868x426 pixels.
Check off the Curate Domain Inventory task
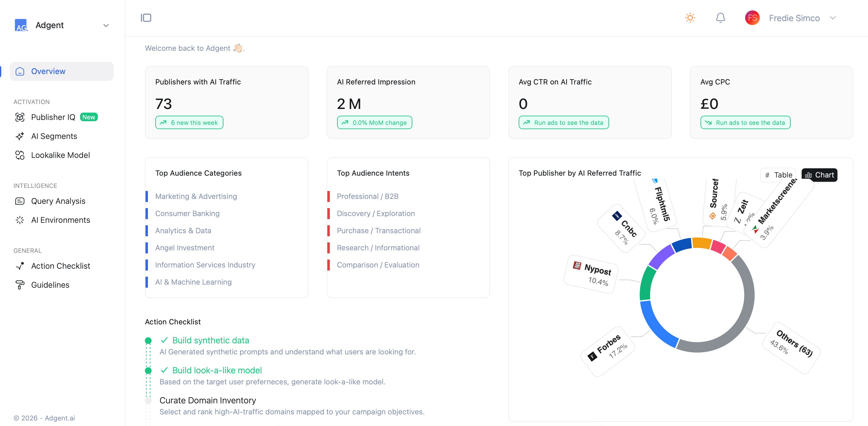(x=148, y=401)
